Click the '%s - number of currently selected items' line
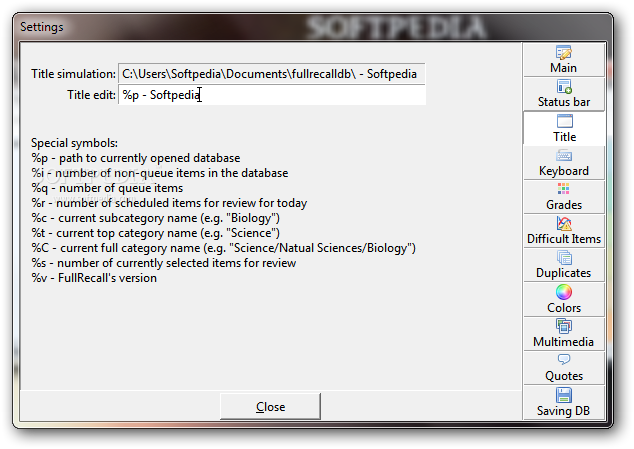 click(x=164, y=263)
